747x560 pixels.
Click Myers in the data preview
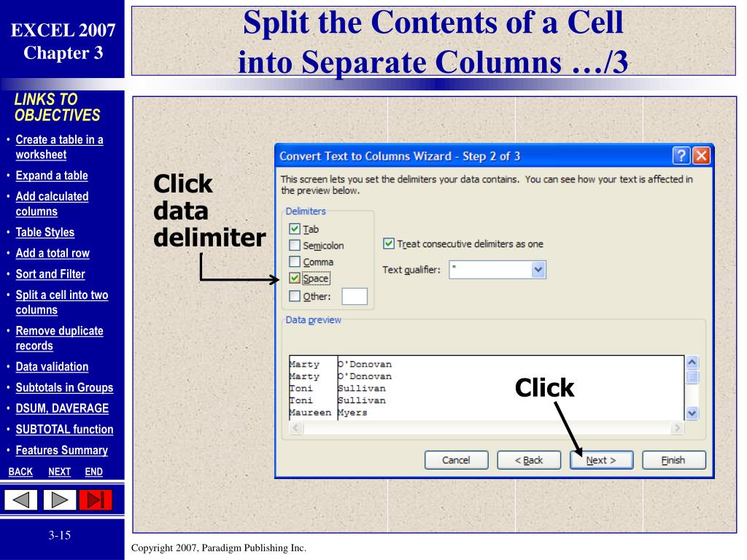(352, 413)
